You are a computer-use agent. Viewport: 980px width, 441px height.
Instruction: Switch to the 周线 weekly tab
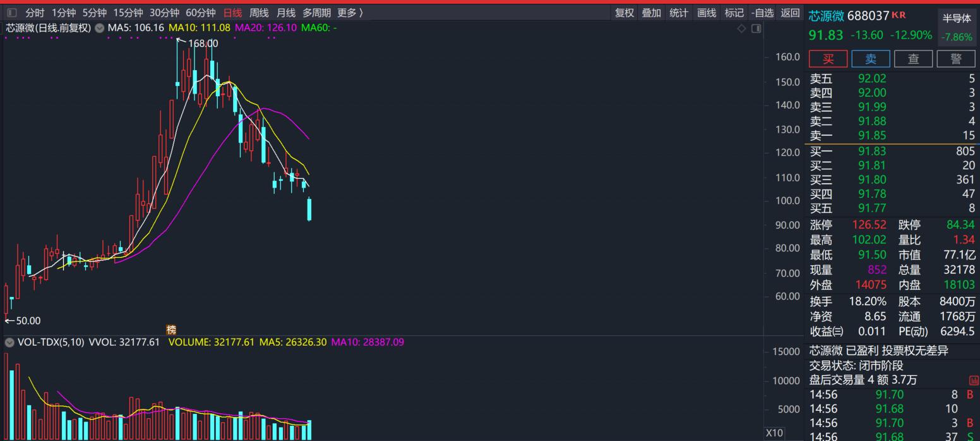point(259,13)
